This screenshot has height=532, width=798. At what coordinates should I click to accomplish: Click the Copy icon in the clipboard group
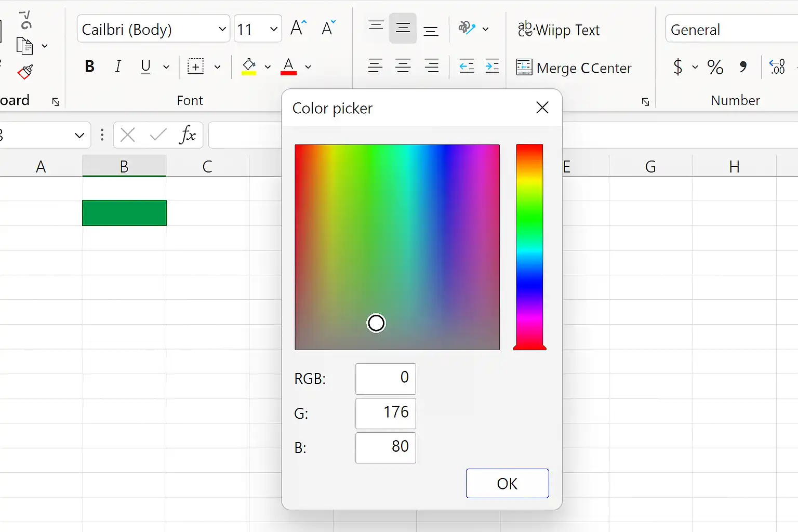(24, 46)
